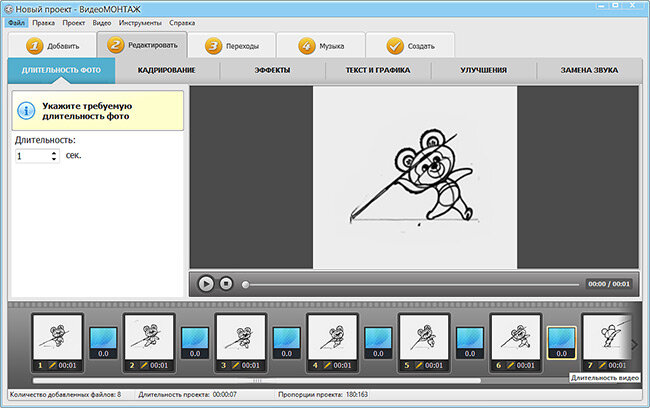Click the bear drawing in preview
Viewport: 650px width, 408px height.
point(415,176)
